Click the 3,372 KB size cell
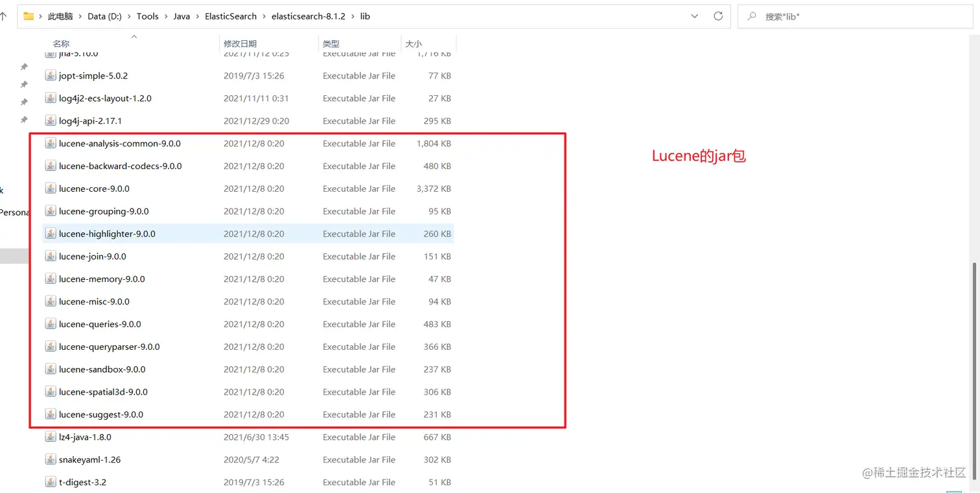The width and height of the screenshot is (980, 493). [x=434, y=189]
